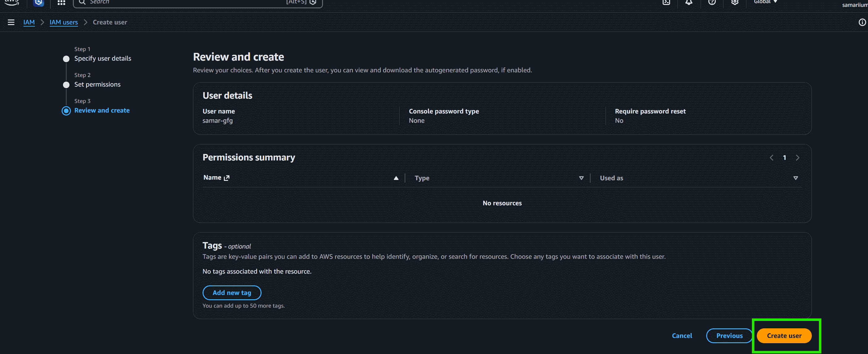
Task: Click the No resources text
Action: pos(502,203)
